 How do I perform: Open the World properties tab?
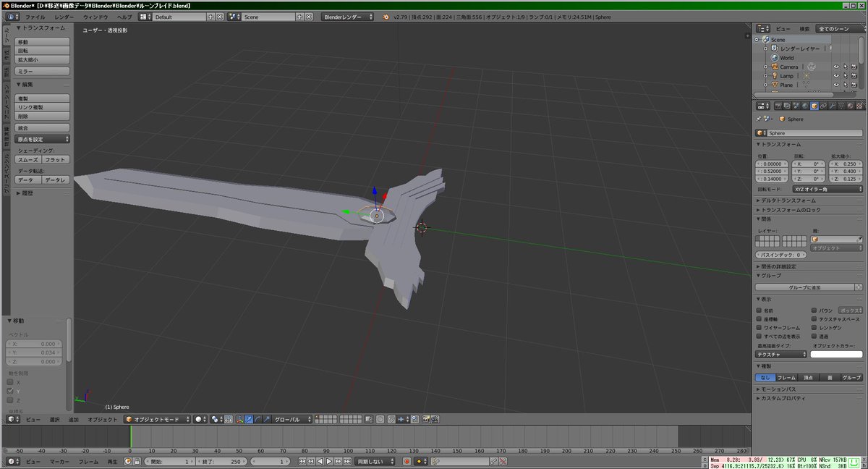click(x=804, y=106)
